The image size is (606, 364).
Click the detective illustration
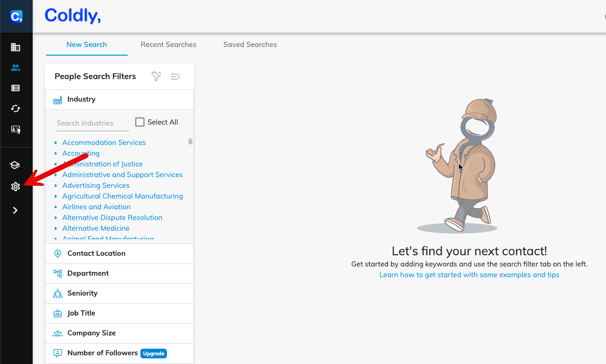460,165
